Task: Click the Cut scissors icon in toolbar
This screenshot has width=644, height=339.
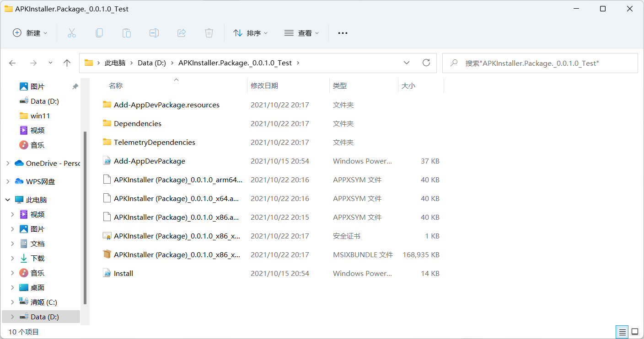Action: (x=72, y=33)
